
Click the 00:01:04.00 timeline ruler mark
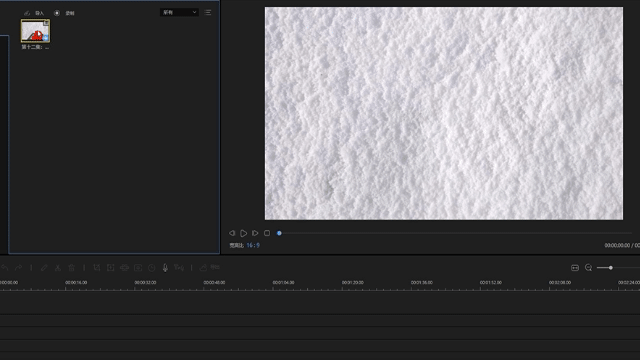[x=284, y=282]
